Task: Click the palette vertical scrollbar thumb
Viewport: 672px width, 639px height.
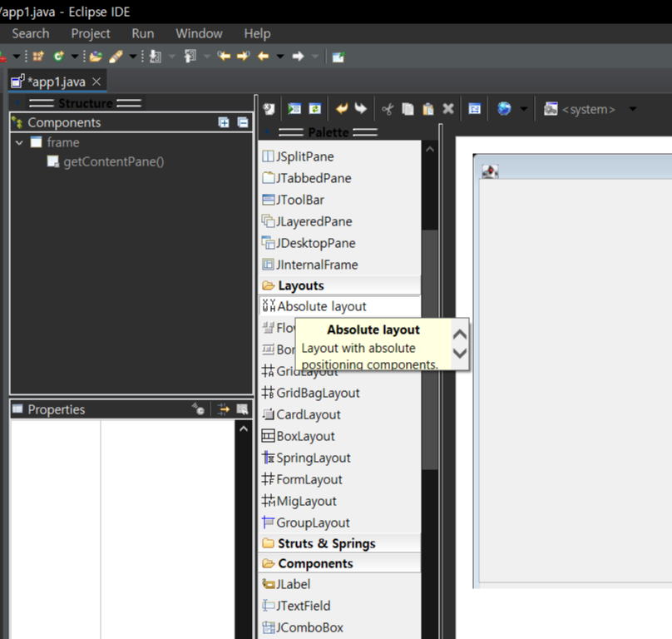Action: pos(430,349)
